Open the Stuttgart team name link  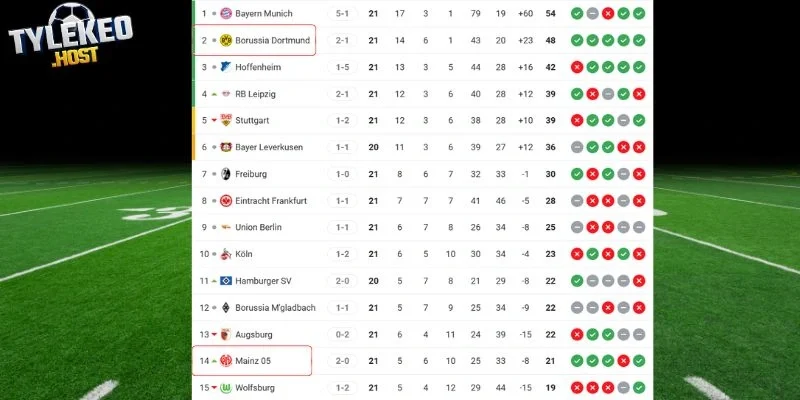254,121
